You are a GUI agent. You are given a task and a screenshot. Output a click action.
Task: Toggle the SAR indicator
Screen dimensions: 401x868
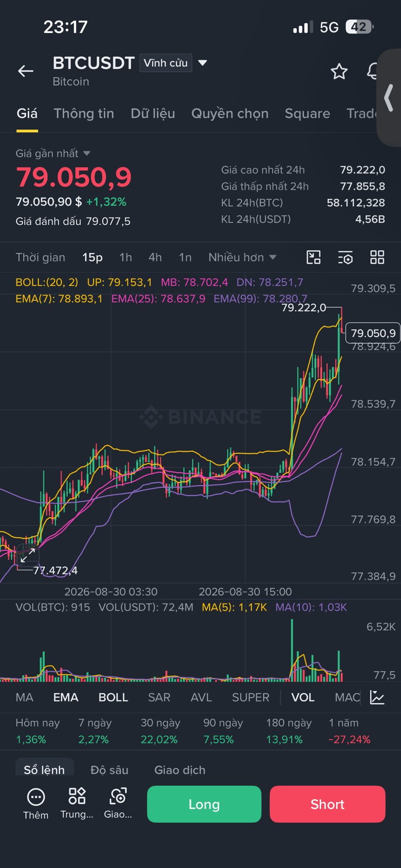159,697
